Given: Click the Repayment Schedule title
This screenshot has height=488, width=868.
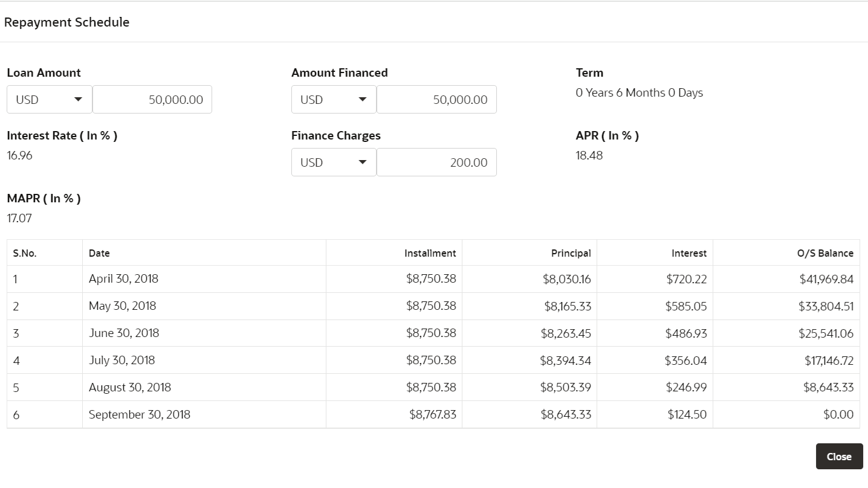Looking at the screenshot, I should tap(66, 22).
